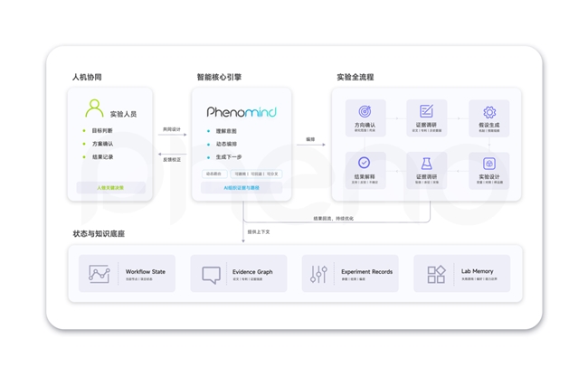Click the line chart icon beside Workflow State

pos(99,274)
